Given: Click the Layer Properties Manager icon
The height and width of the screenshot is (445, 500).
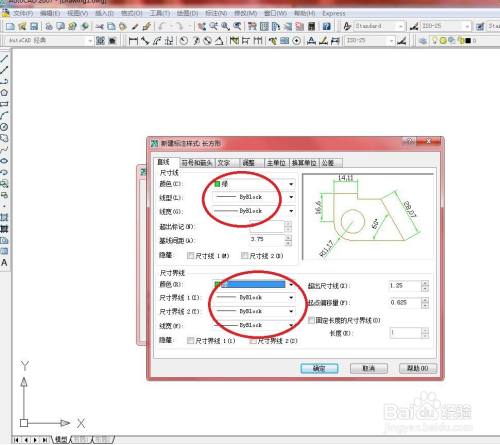Looking at the screenshot, I should pos(423,41).
